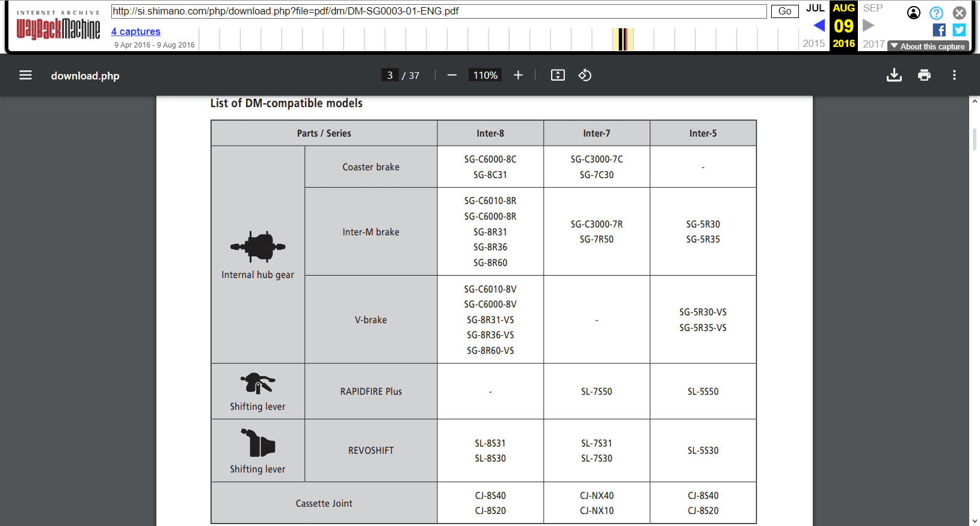Click the SG-C6000-8C model cell text
Image resolution: width=980 pixels, height=526 pixels.
coord(490,159)
